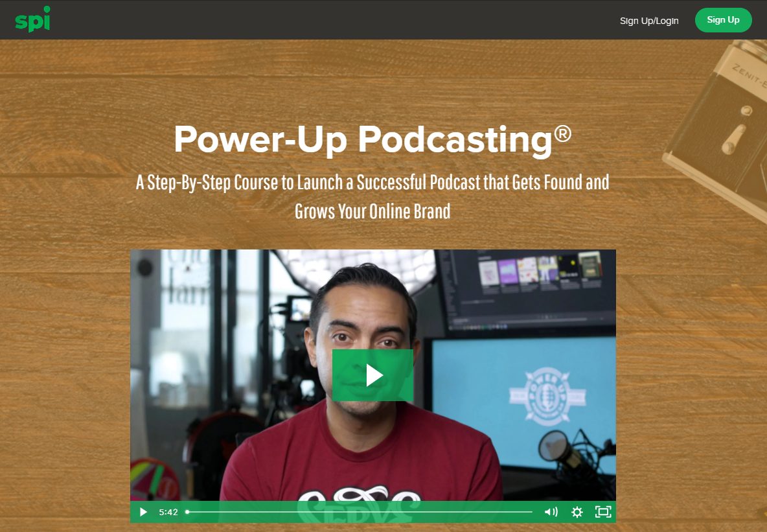Click the scrubber dot at progress bar start
Screen dimensions: 767x532
pyautogui.click(x=187, y=512)
